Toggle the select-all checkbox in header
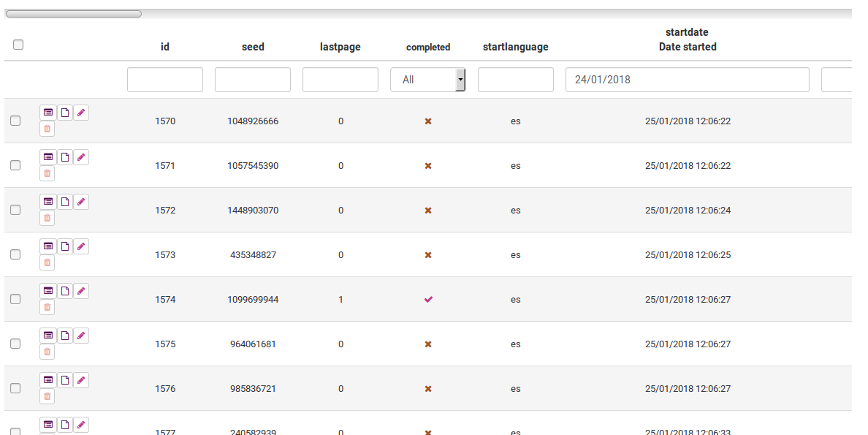 tap(18, 45)
